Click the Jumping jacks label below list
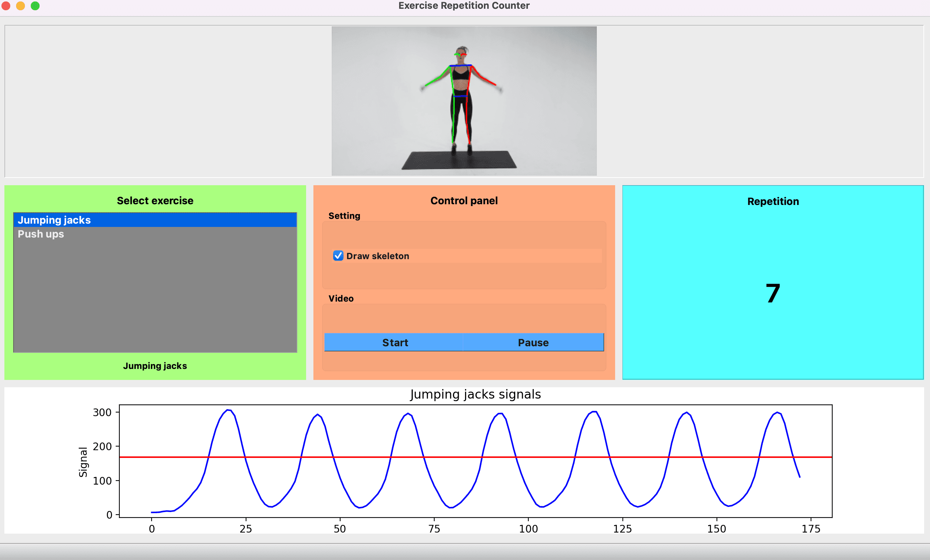The height and width of the screenshot is (560, 930). pos(155,366)
